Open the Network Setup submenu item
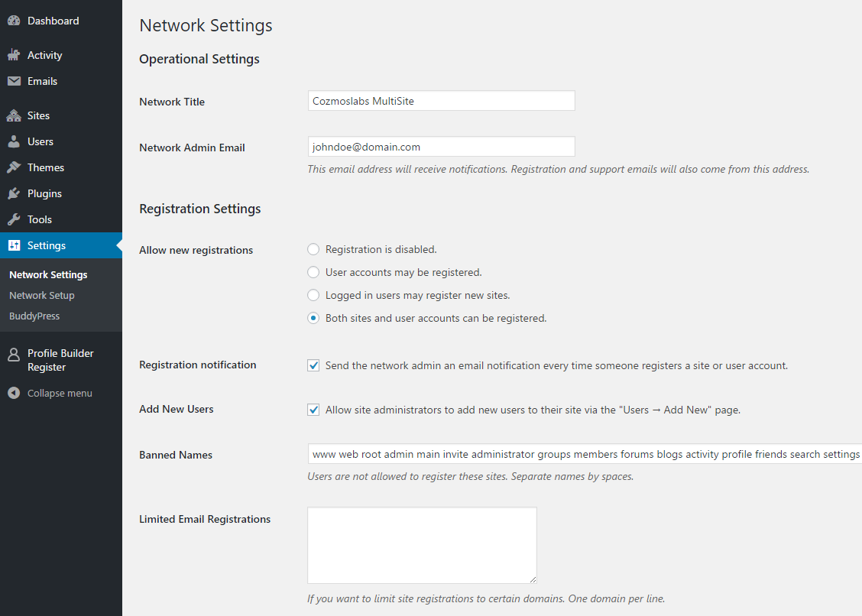Screen dimensions: 862x616 tap(42, 295)
